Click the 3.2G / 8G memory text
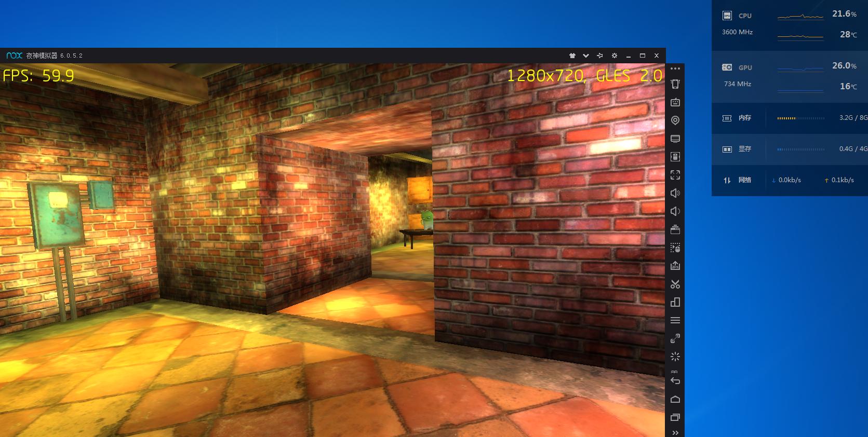The height and width of the screenshot is (437, 868). pyautogui.click(x=853, y=118)
